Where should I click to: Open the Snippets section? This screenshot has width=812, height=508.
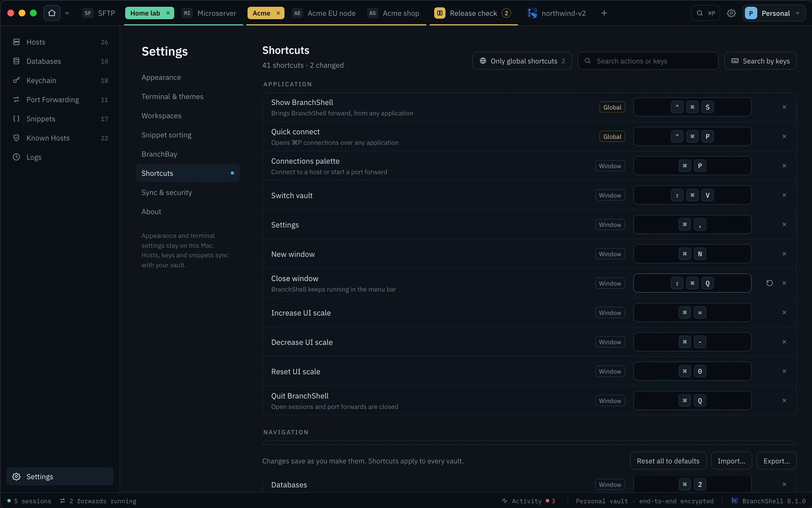(x=60, y=119)
